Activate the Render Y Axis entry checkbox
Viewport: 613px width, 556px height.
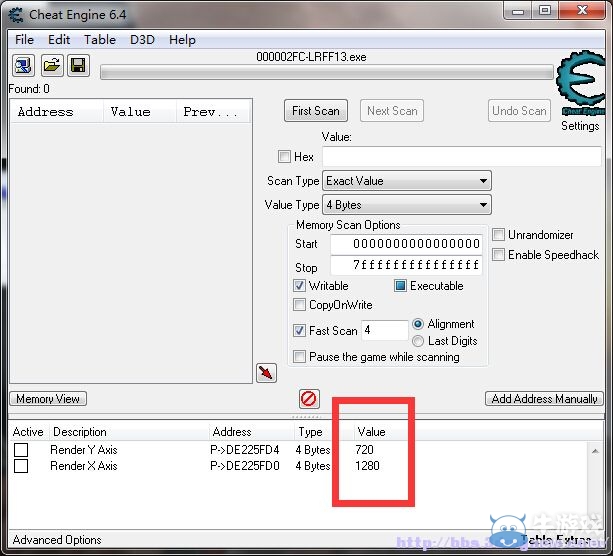pos(21,450)
